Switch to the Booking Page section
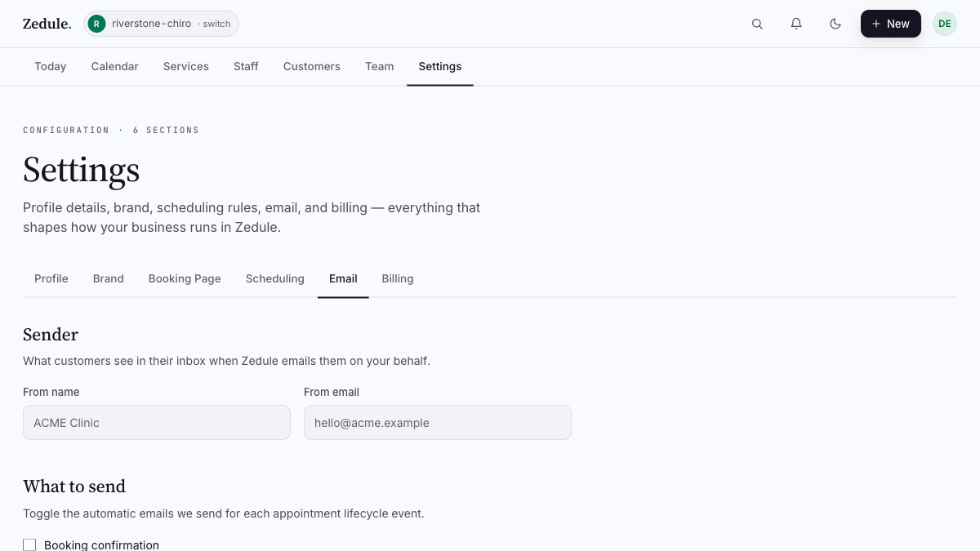This screenshot has width=980, height=551. coord(185,278)
